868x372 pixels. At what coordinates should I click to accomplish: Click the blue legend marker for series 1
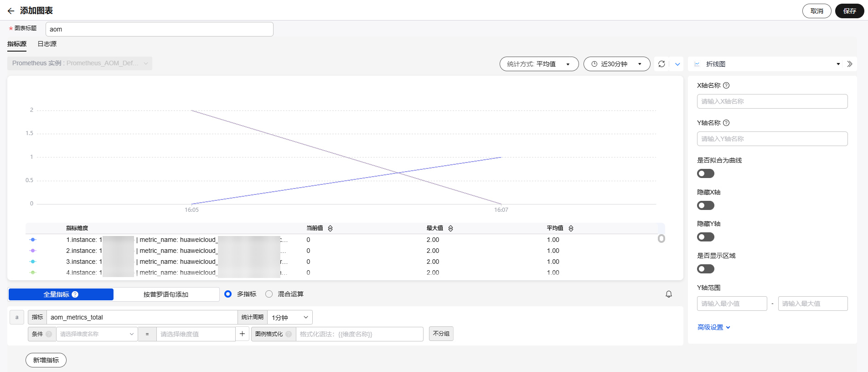(33, 240)
